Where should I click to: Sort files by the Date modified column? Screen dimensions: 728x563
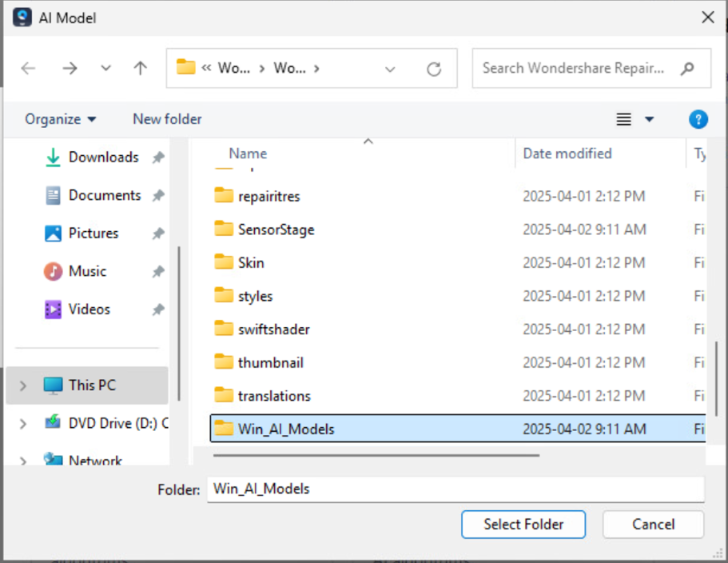click(567, 154)
